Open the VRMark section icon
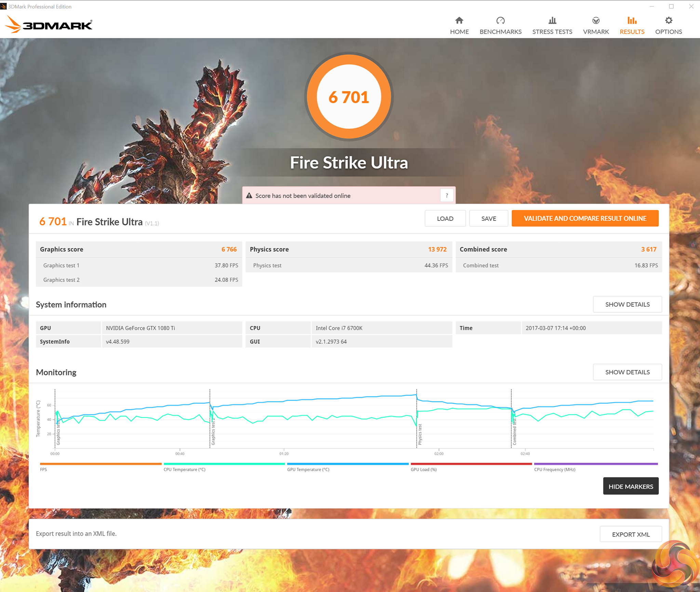 tap(596, 20)
